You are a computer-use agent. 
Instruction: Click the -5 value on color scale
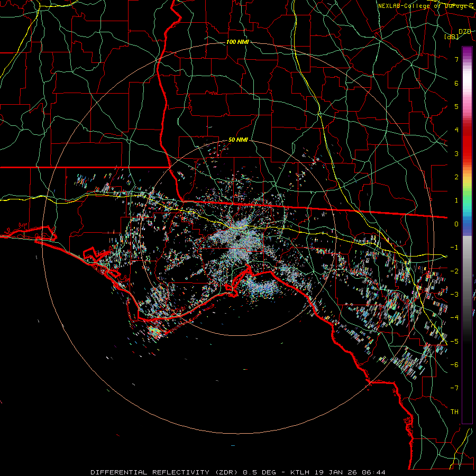point(454,341)
